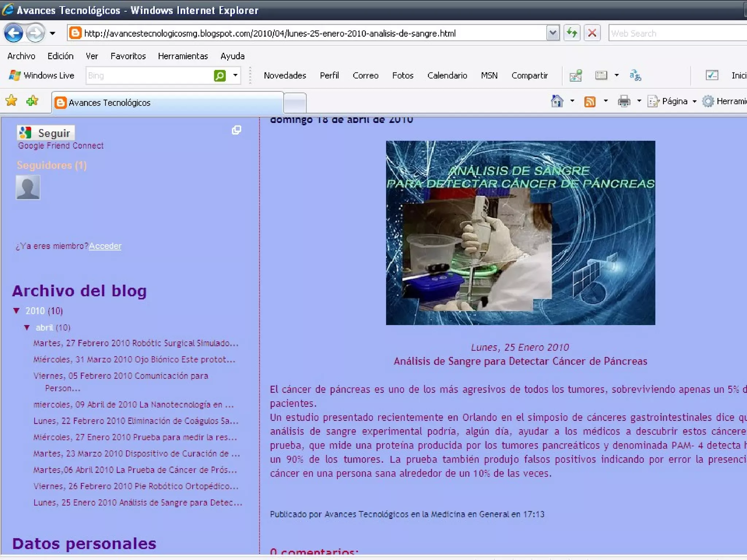Collapse the abril month archive
The width and height of the screenshot is (747, 560).
27,327
